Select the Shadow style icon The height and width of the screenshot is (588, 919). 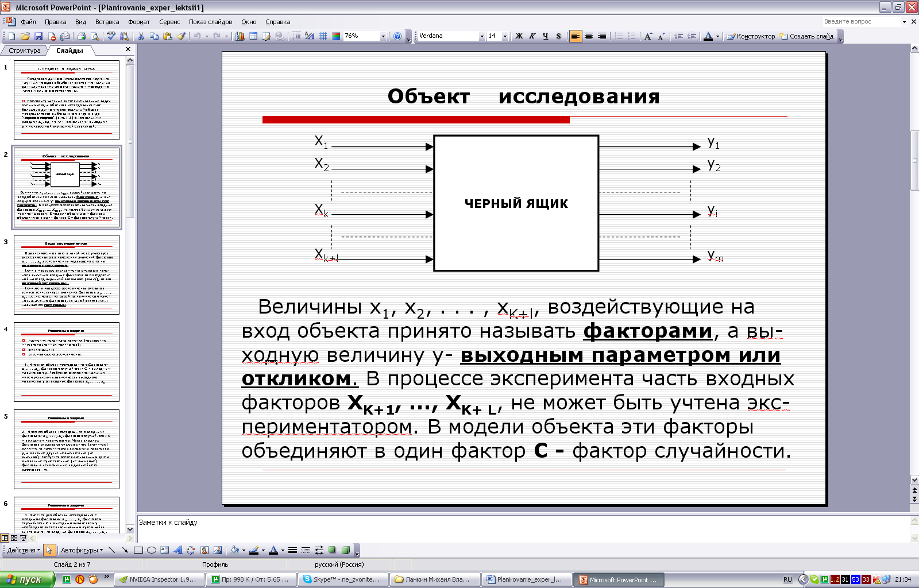tap(332, 550)
